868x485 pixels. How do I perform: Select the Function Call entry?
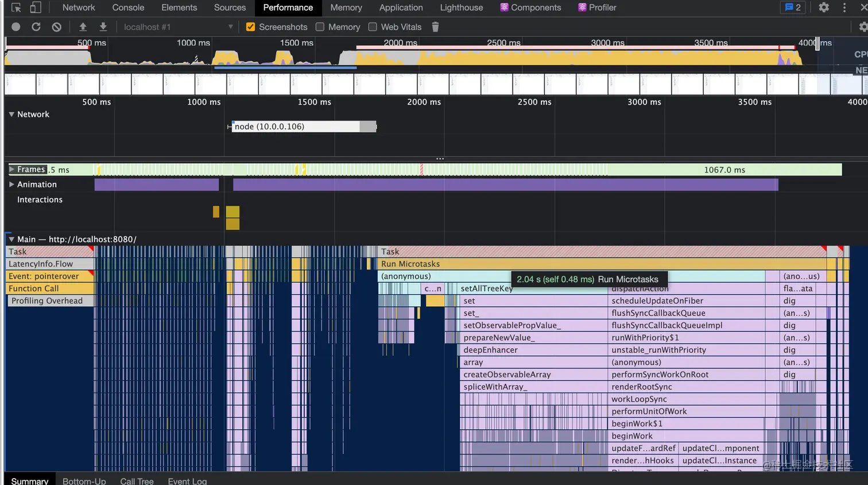click(x=50, y=288)
